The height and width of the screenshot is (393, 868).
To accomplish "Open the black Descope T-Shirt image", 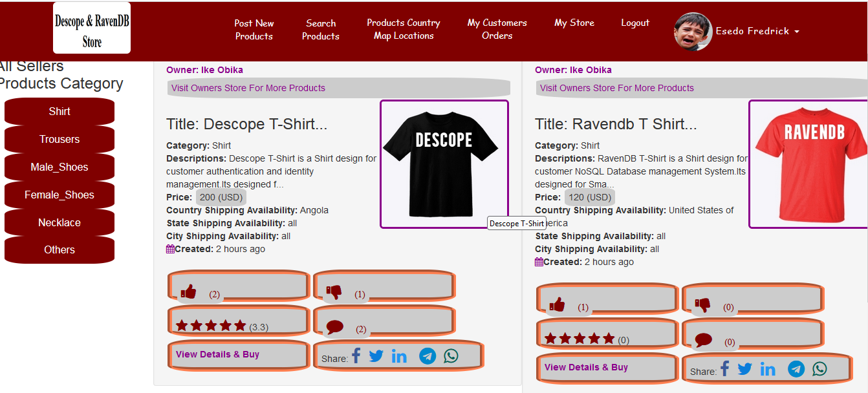I will [x=444, y=164].
